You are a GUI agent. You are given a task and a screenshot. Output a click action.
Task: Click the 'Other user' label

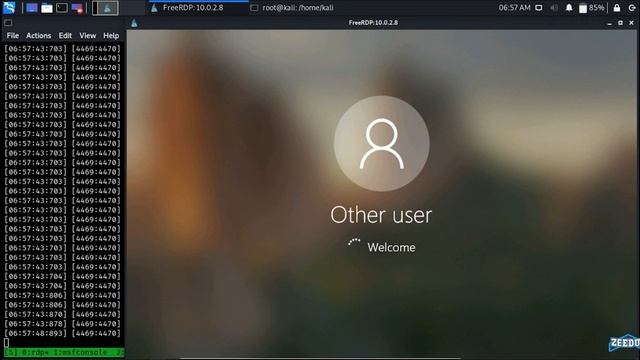381,215
